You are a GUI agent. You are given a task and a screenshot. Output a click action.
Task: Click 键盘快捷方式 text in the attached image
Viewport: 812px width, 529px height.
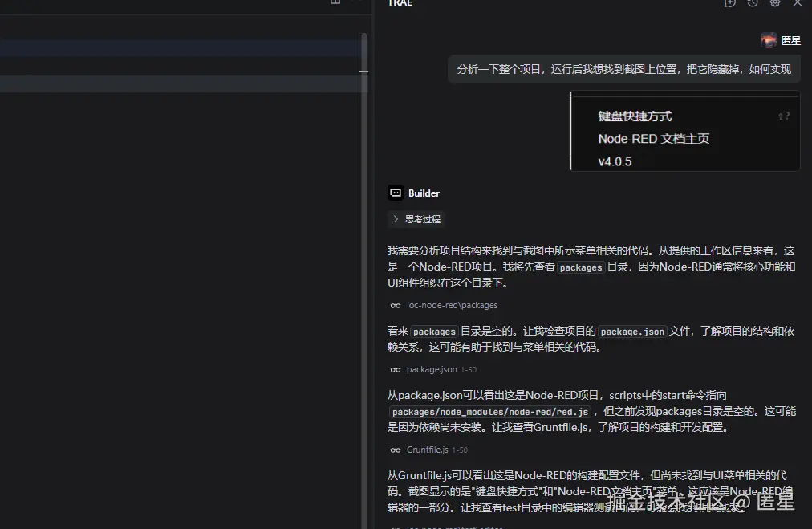click(x=635, y=116)
